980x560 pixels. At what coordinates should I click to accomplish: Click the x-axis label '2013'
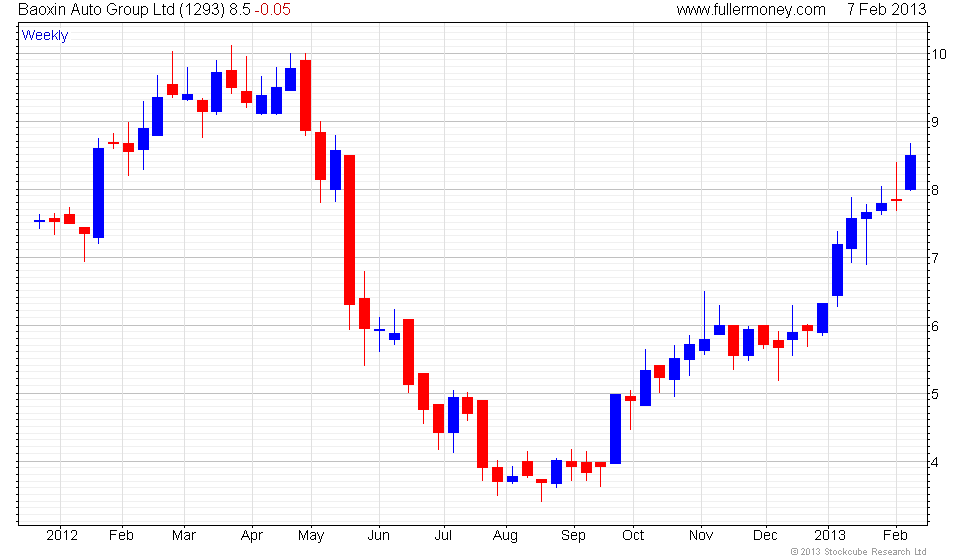(829, 535)
